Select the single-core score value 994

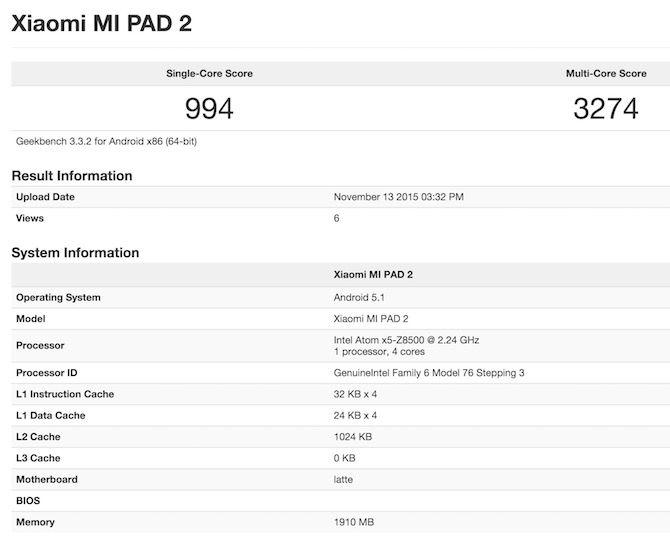click(x=209, y=109)
